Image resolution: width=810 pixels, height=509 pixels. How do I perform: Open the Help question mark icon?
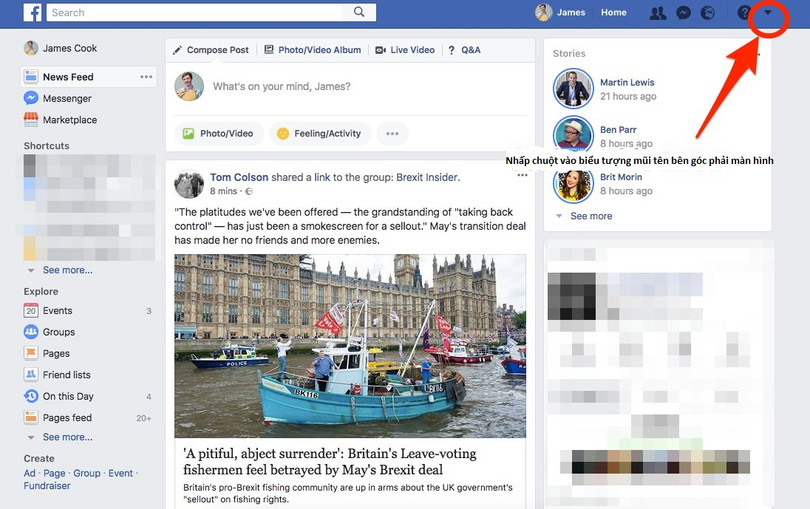743,13
